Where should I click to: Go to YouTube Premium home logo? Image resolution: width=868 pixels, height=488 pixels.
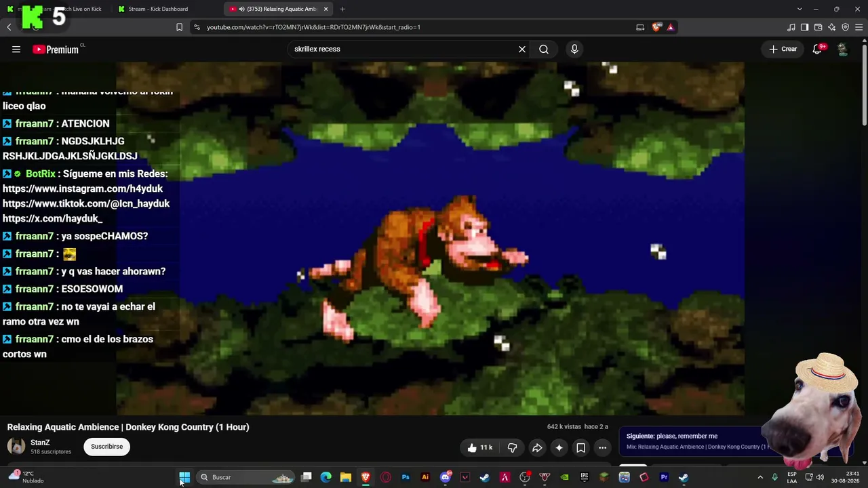pyautogui.click(x=56, y=49)
